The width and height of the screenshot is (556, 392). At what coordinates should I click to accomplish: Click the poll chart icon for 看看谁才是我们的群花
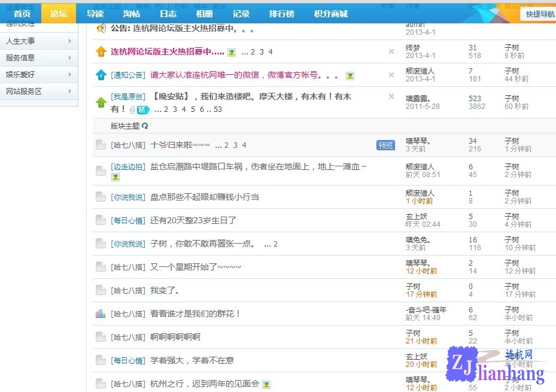pos(101,314)
